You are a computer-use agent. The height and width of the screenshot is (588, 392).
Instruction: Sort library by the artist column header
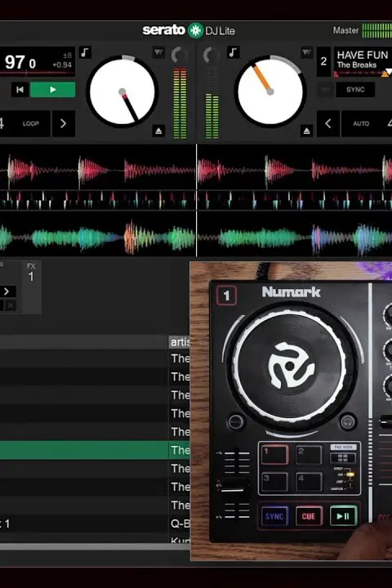click(180, 342)
